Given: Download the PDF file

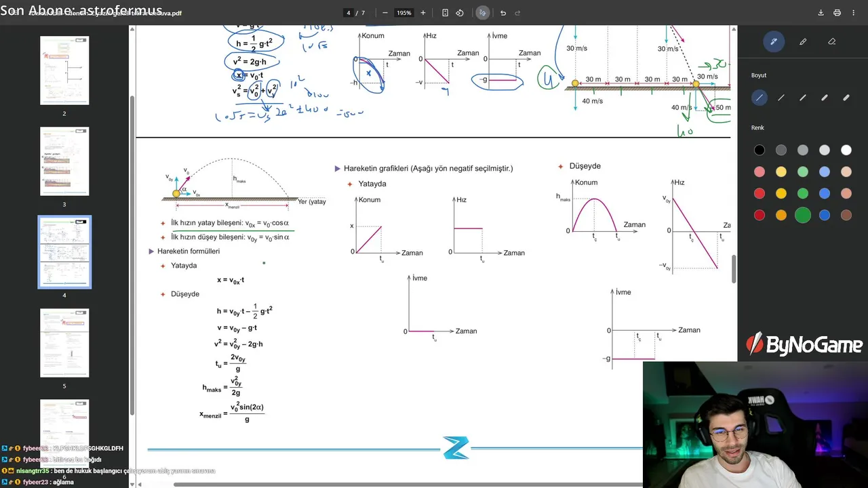Looking at the screenshot, I should click(x=821, y=13).
